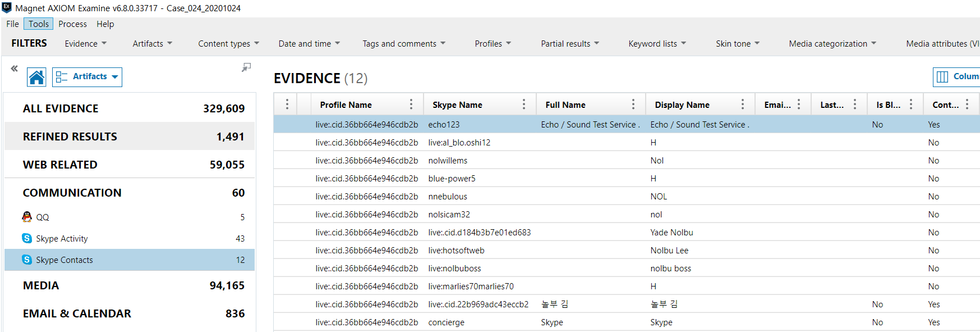Expand the Profiles filter dropdown

493,44
